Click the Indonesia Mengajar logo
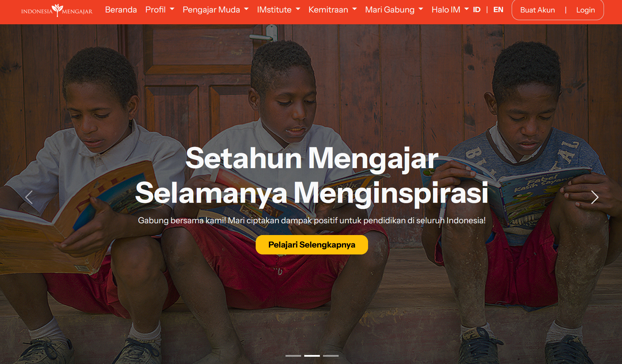 click(57, 10)
